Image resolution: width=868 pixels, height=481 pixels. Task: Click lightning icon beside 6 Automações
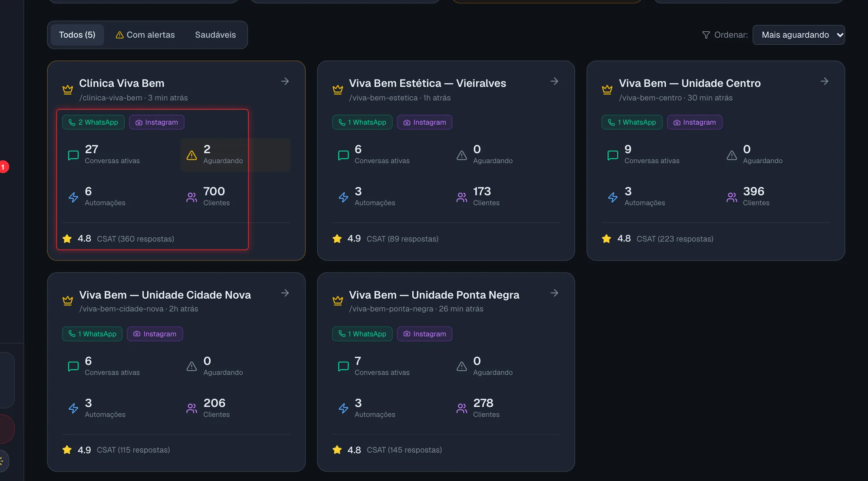coord(73,197)
